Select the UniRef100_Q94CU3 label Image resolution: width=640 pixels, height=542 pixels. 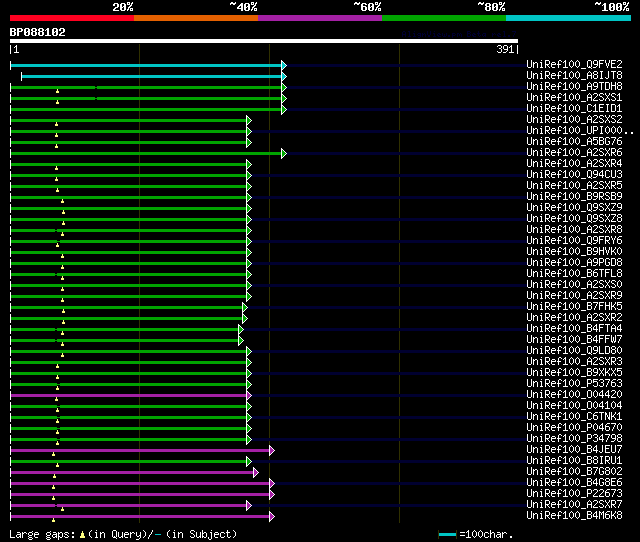click(574, 175)
